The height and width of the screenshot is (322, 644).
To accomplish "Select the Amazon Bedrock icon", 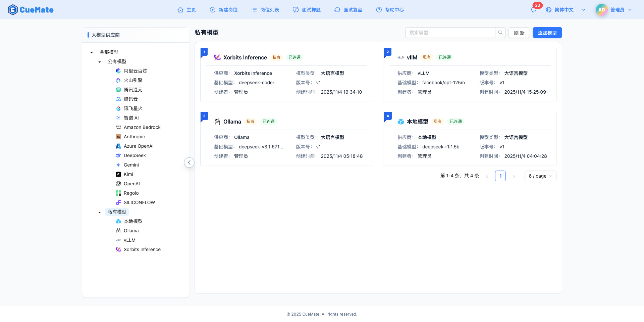I will 118,127.
